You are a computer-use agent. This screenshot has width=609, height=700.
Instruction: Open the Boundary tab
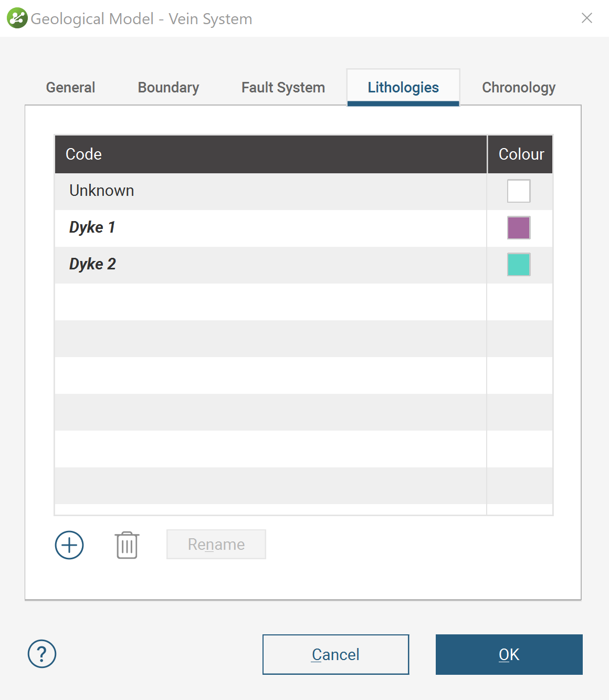(x=169, y=87)
